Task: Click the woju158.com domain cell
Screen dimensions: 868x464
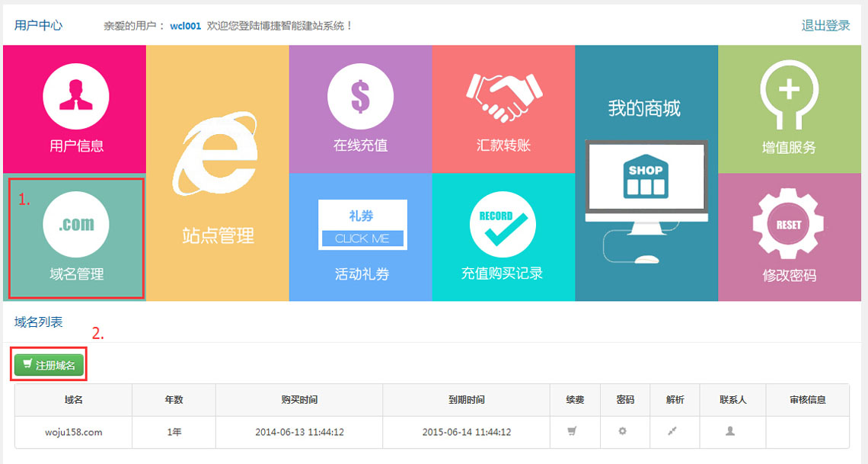Action: click(x=73, y=432)
